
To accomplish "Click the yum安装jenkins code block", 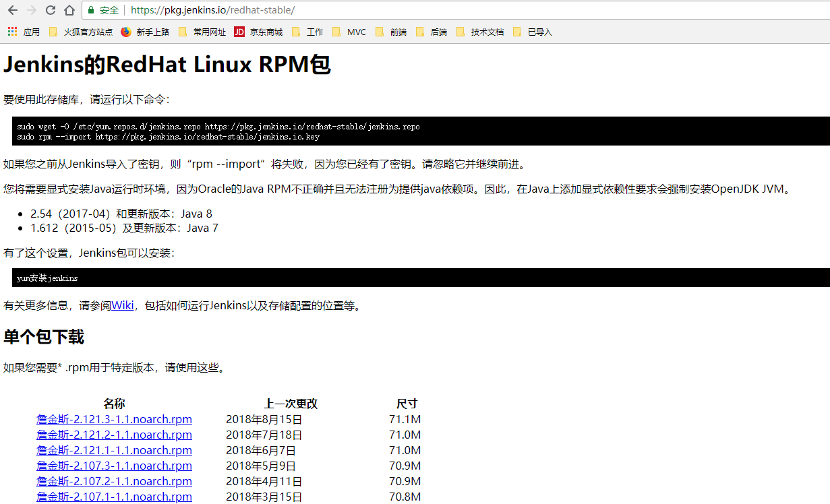I will [421, 278].
